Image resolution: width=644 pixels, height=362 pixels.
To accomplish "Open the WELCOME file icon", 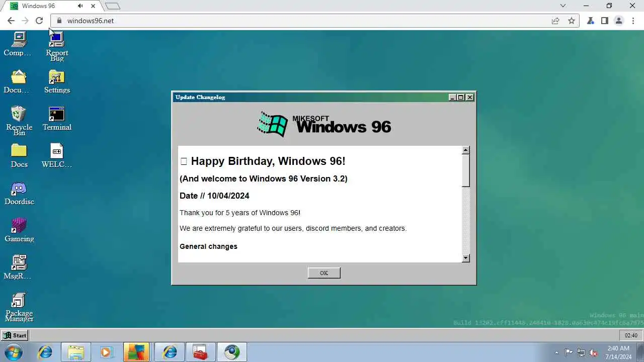I will (57, 156).
